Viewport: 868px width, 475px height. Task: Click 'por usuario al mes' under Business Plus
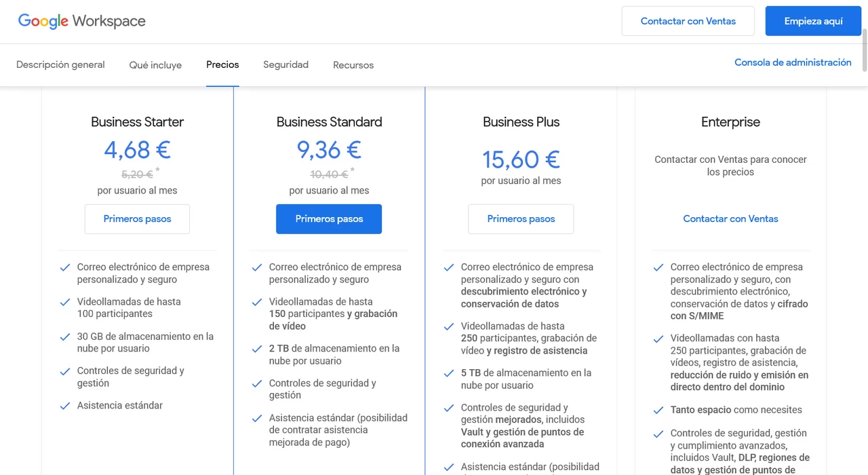[x=521, y=181]
